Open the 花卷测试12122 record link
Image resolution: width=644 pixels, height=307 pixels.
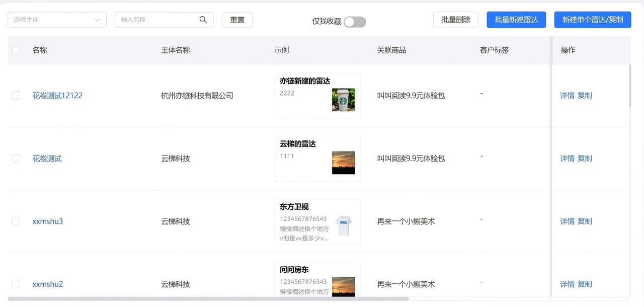pyautogui.click(x=57, y=95)
